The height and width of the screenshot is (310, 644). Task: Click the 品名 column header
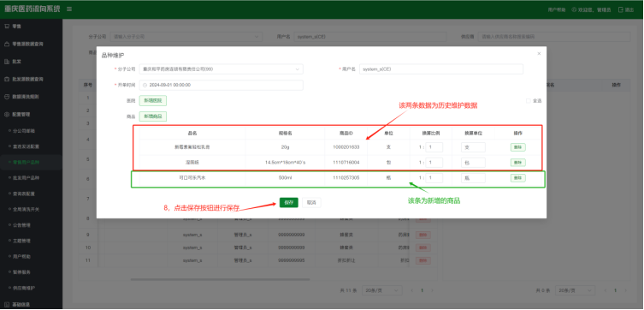[192, 134]
